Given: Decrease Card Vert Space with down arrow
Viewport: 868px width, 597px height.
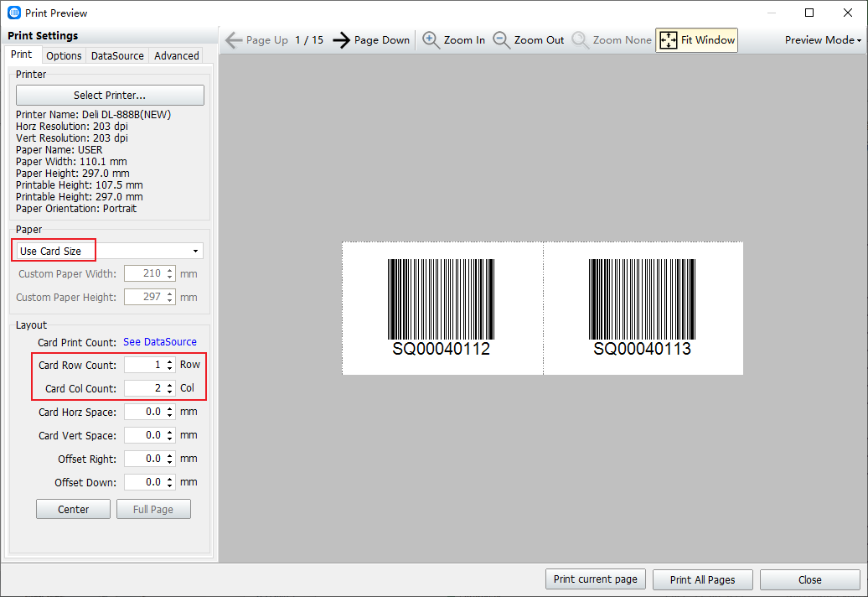Looking at the screenshot, I should tap(170, 439).
